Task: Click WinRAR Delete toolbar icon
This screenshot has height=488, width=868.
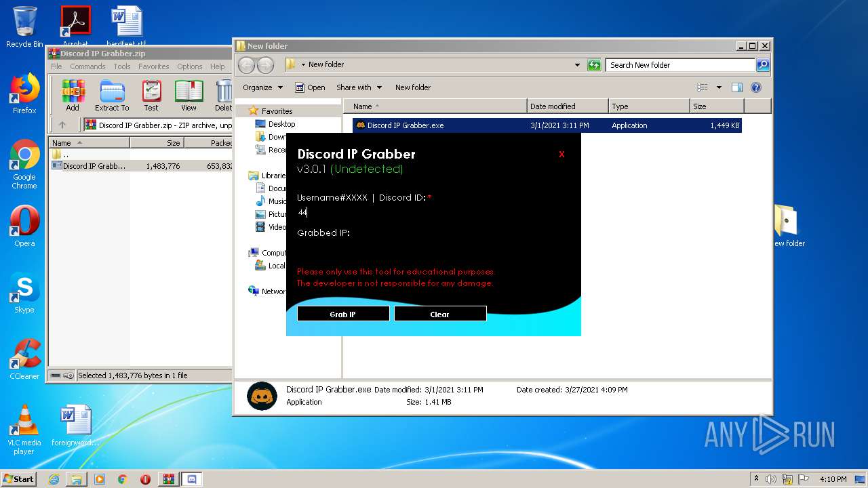Action: tap(223, 95)
